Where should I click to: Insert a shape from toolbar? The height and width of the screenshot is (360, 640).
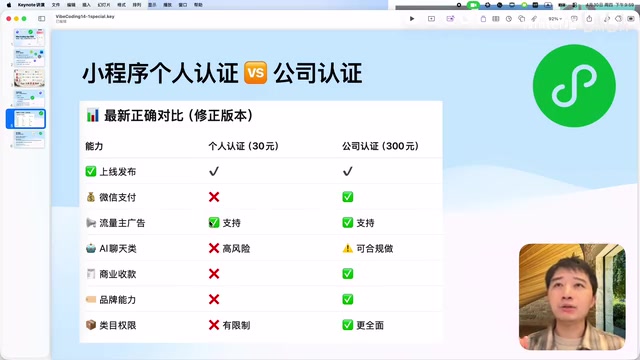point(521,19)
